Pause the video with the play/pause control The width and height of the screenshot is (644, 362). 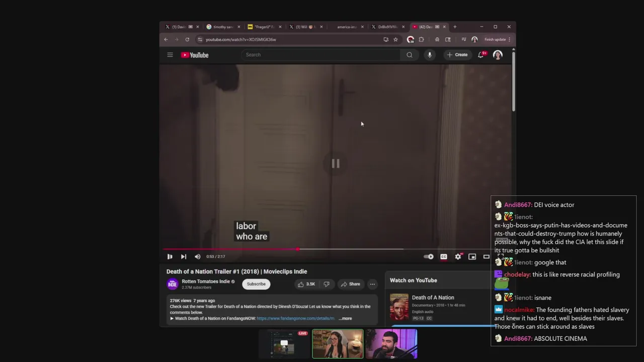point(170,256)
